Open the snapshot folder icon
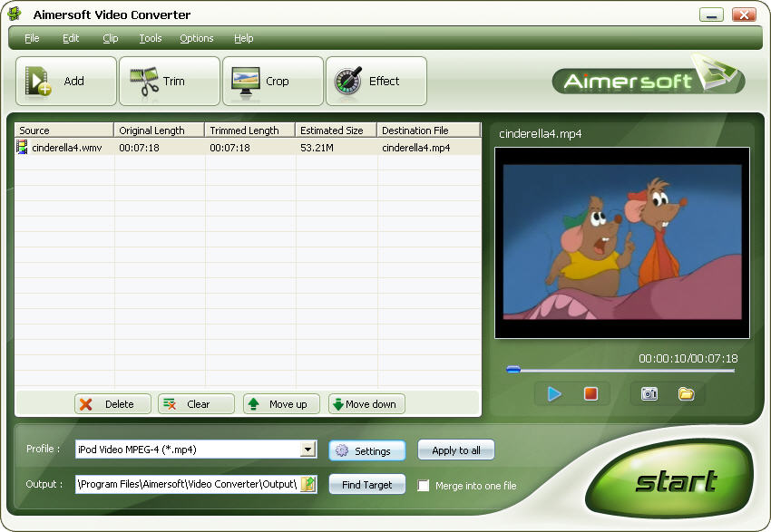Viewport: 771px width, 532px height. pos(686,394)
